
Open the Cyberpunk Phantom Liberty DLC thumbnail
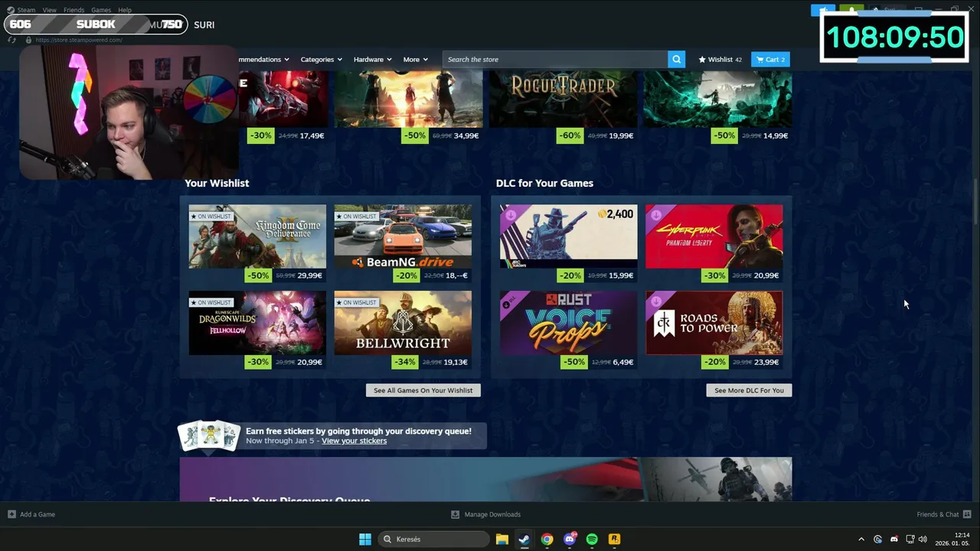click(714, 236)
